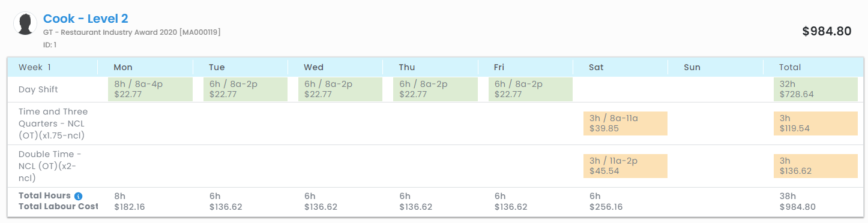Select Tuesday 6h / 8a-2p shift block
This screenshot has width=868, height=223.
coord(246,89)
